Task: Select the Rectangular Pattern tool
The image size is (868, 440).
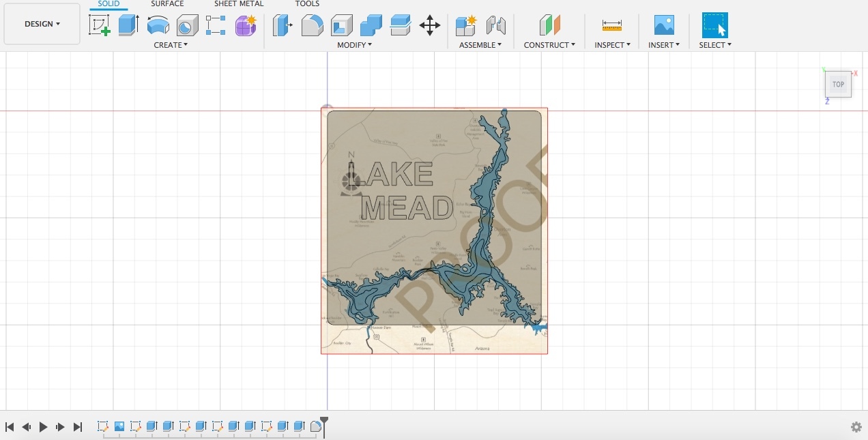Action: (216, 25)
